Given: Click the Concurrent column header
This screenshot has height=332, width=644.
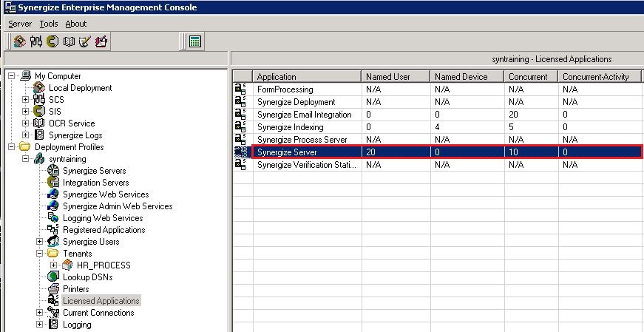Looking at the screenshot, I should click(531, 76).
